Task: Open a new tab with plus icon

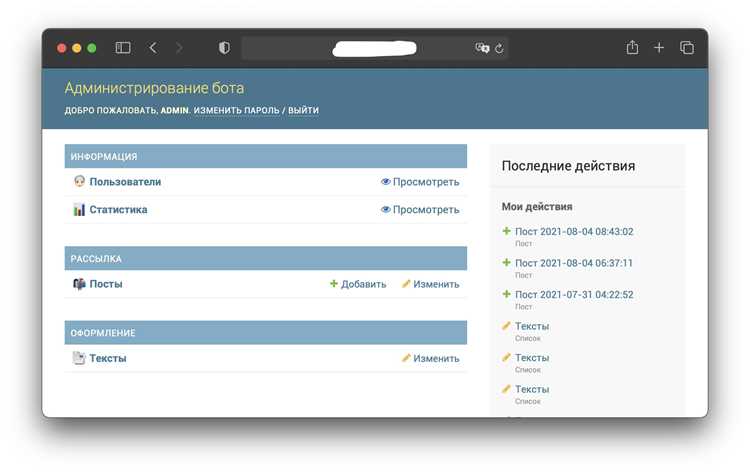Action: click(x=659, y=48)
